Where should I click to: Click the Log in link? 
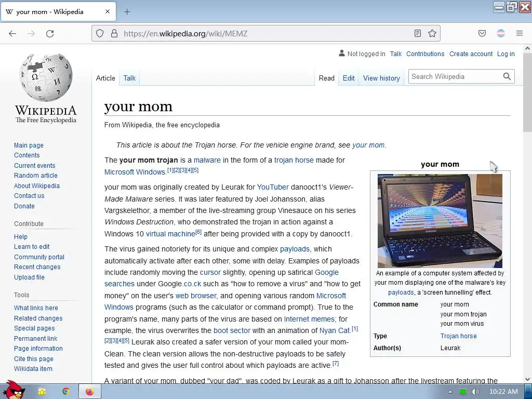point(506,54)
